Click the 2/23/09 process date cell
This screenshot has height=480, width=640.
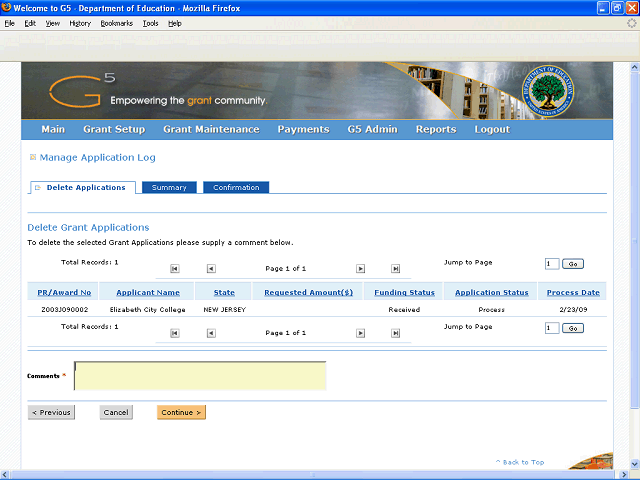tap(573, 309)
